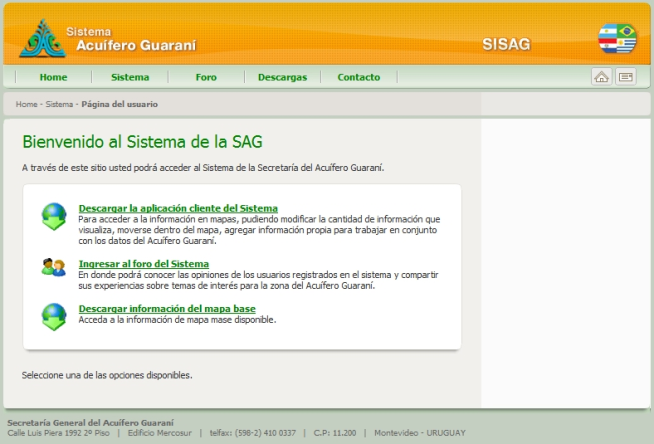This screenshot has height=444, width=654.
Task: Open 'Descargar la aplicación cliente del Sistema' link
Action: point(178,208)
